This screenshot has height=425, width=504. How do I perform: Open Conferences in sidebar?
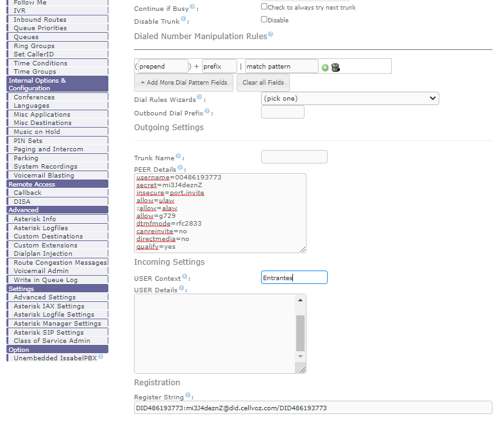click(x=34, y=97)
